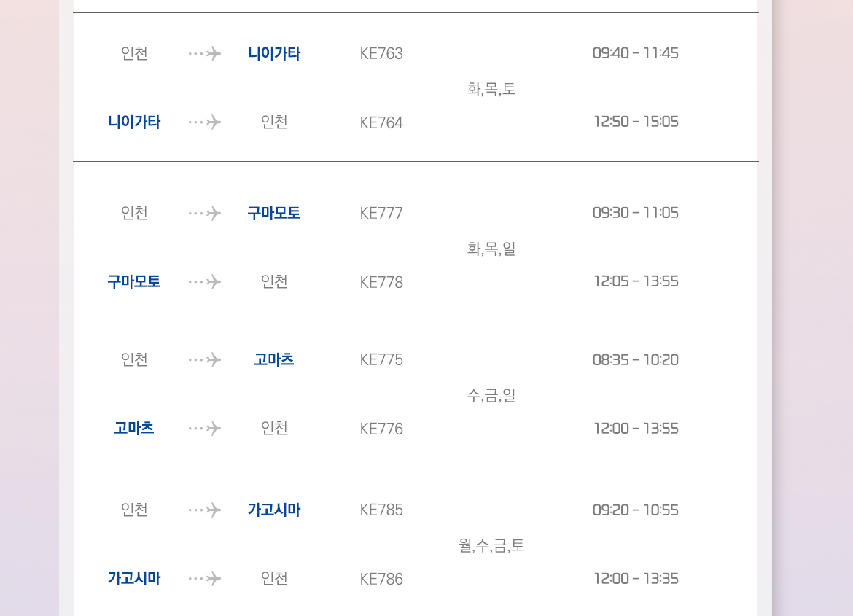Open the 가고시마 destination link for KE785
The width and height of the screenshot is (853, 616).
(x=274, y=510)
